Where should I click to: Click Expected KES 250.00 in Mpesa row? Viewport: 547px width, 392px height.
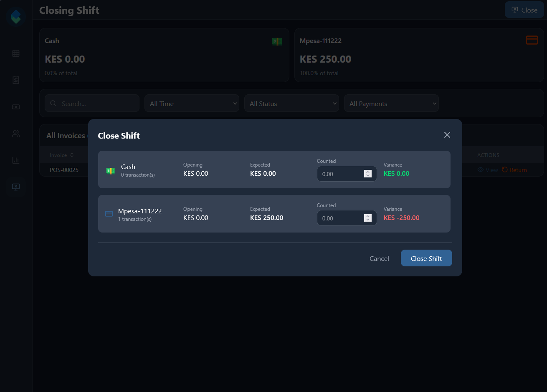coord(266,218)
